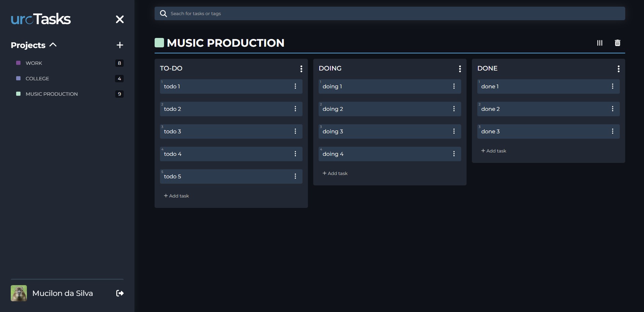644x312 pixels.
Task: Open the kebab menu on task done 2
Action: tap(612, 109)
